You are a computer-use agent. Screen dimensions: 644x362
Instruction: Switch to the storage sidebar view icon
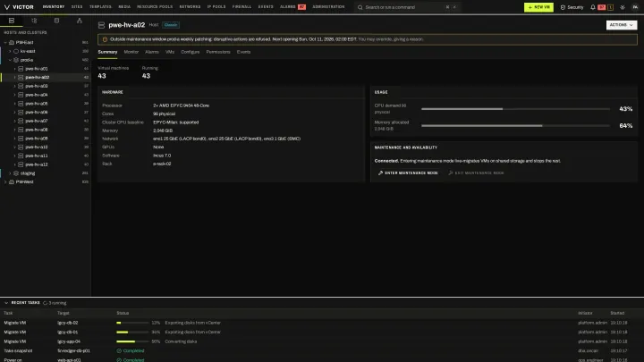click(56, 21)
